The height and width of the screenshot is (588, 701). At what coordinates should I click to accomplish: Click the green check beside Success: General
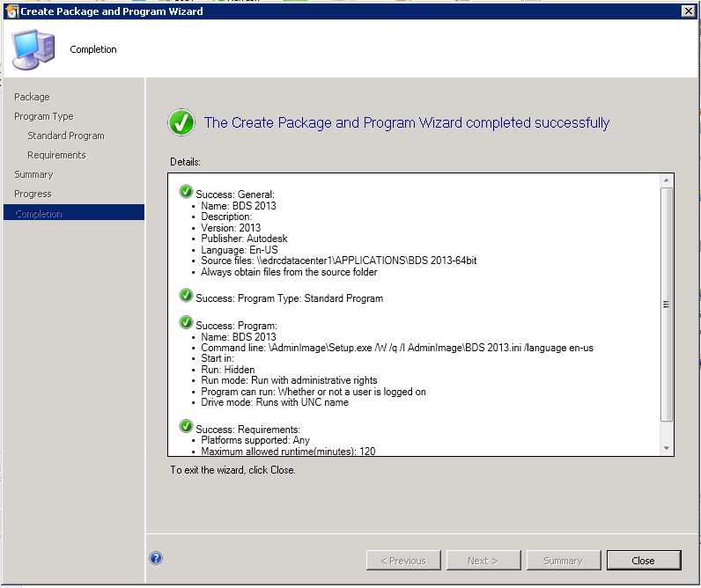[x=186, y=192]
